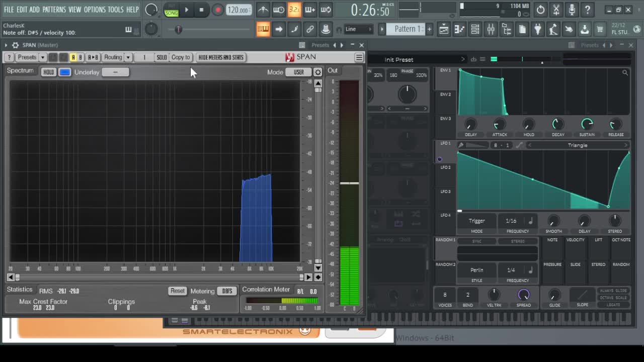Toggle loop recording icon
The image size is (644, 362).
point(326,10)
